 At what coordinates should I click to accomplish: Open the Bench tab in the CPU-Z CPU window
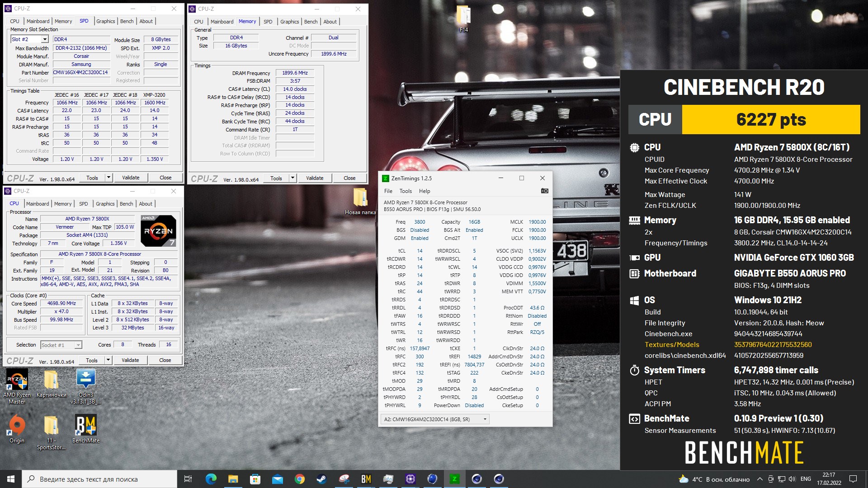(127, 204)
